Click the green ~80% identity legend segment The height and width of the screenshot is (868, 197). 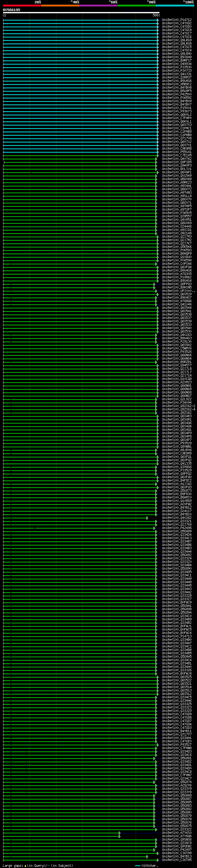(137, 6)
